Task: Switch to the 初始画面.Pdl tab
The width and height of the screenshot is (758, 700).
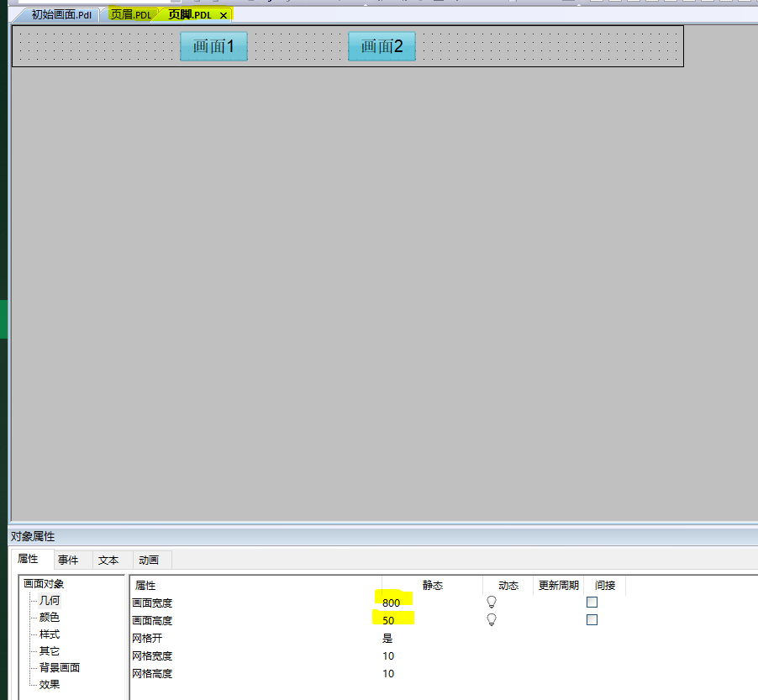Action: click(61, 15)
